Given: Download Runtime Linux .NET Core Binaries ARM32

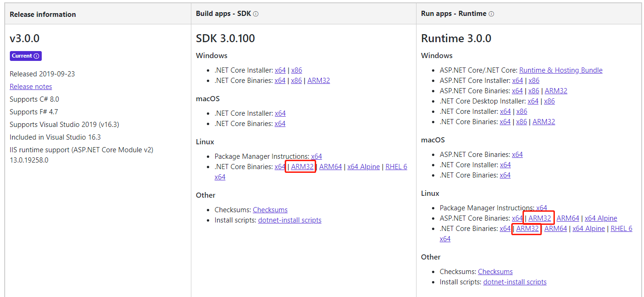Looking at the screenshot, I should point(528,229).
